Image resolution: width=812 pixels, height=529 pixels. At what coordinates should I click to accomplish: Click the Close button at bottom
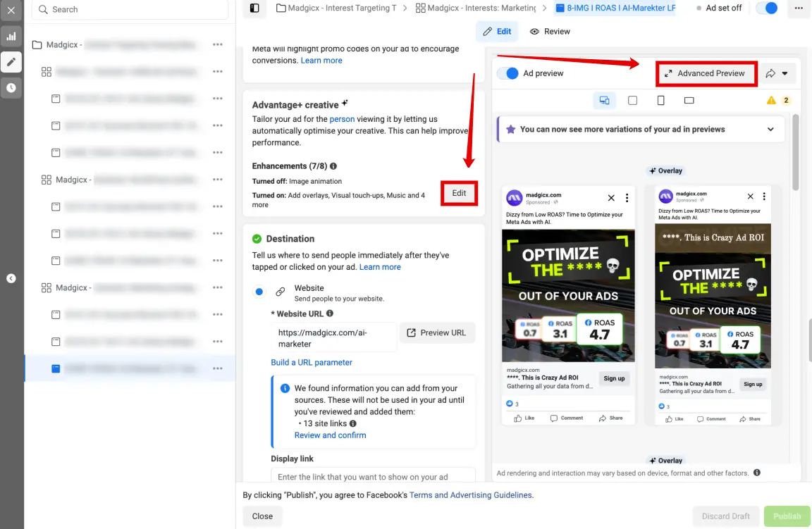click(x=262, y=516)
